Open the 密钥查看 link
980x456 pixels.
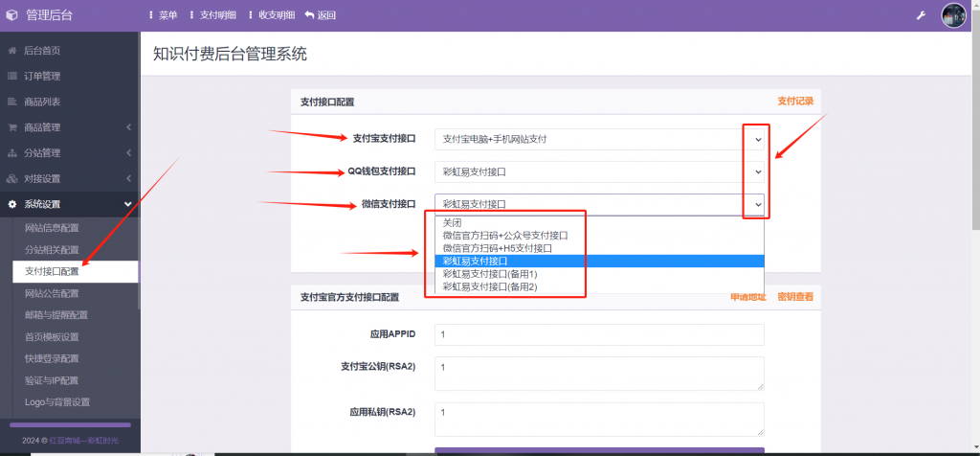(x=795, y=297)
